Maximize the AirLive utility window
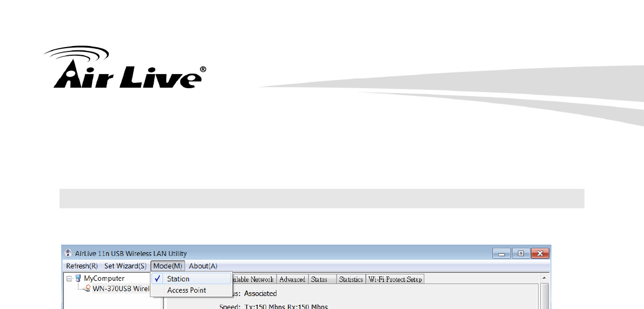Screen dimensions: 644x309 tap(521, 253)
